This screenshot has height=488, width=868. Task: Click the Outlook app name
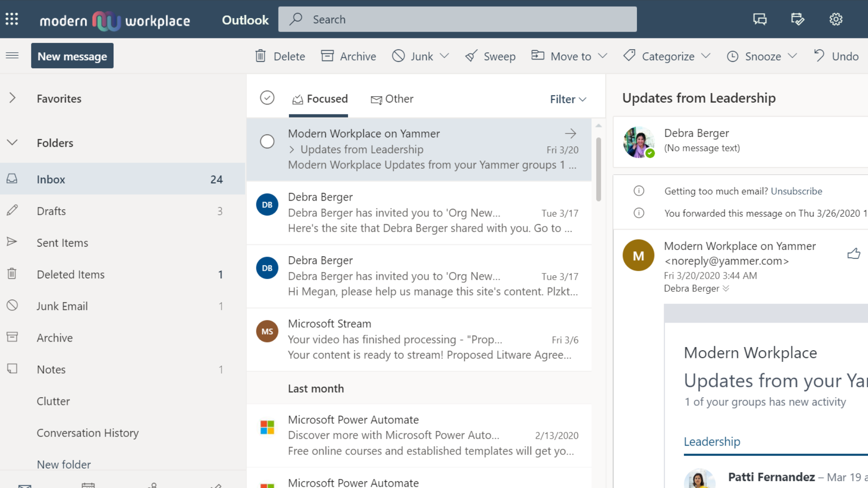(x=245, y=20)
